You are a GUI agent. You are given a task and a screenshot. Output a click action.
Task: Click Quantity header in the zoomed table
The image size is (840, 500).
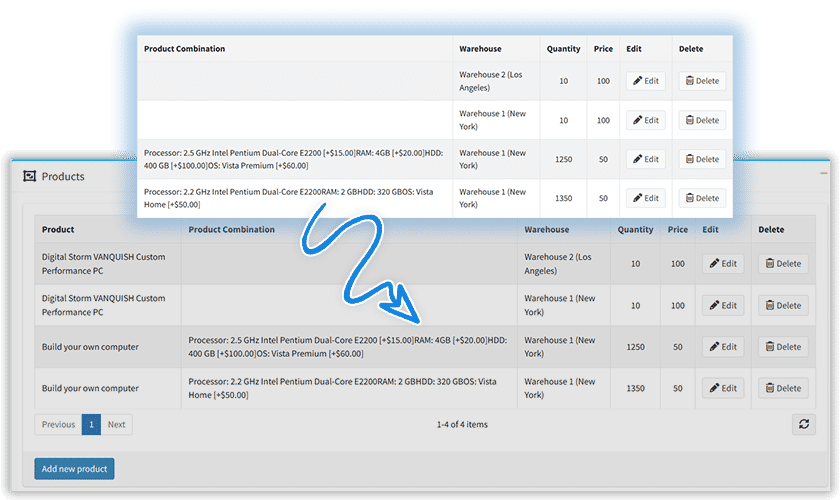563,49
